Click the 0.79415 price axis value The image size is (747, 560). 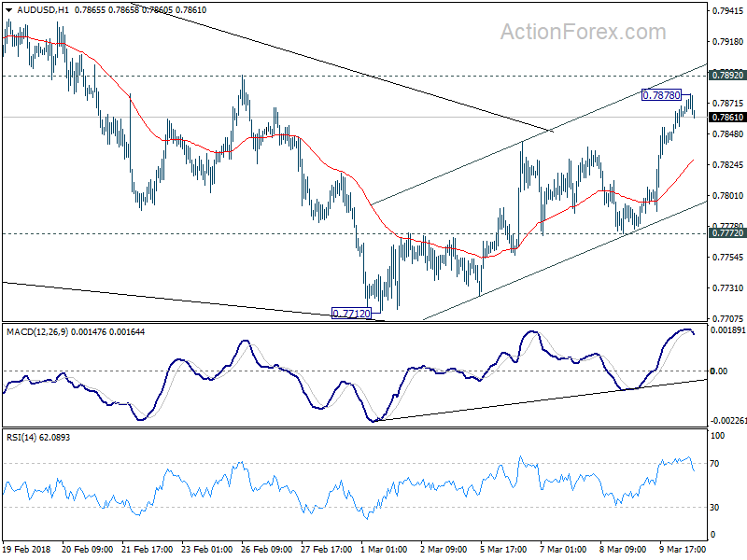pos(727,11)
